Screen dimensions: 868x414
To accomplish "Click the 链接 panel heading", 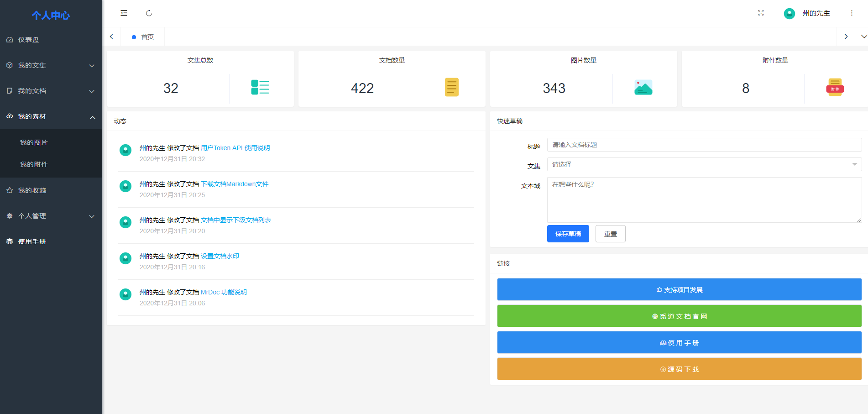I will [503, 263].
